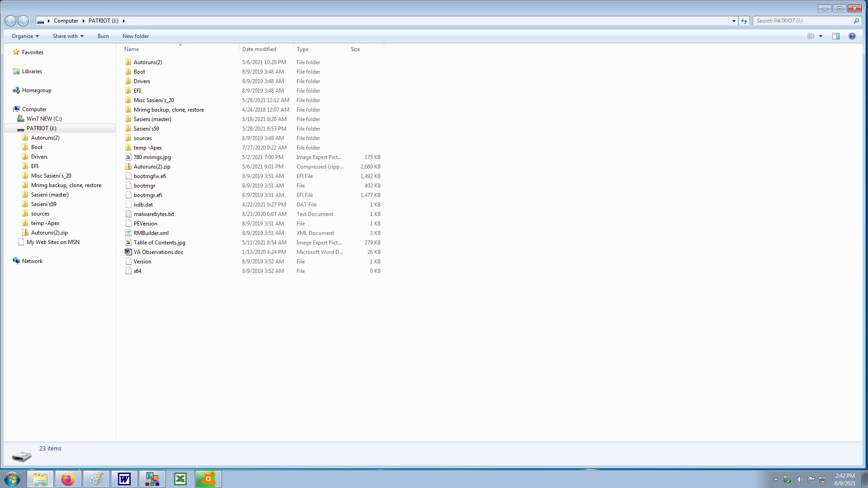Create a New folder

tap(135, 36)
